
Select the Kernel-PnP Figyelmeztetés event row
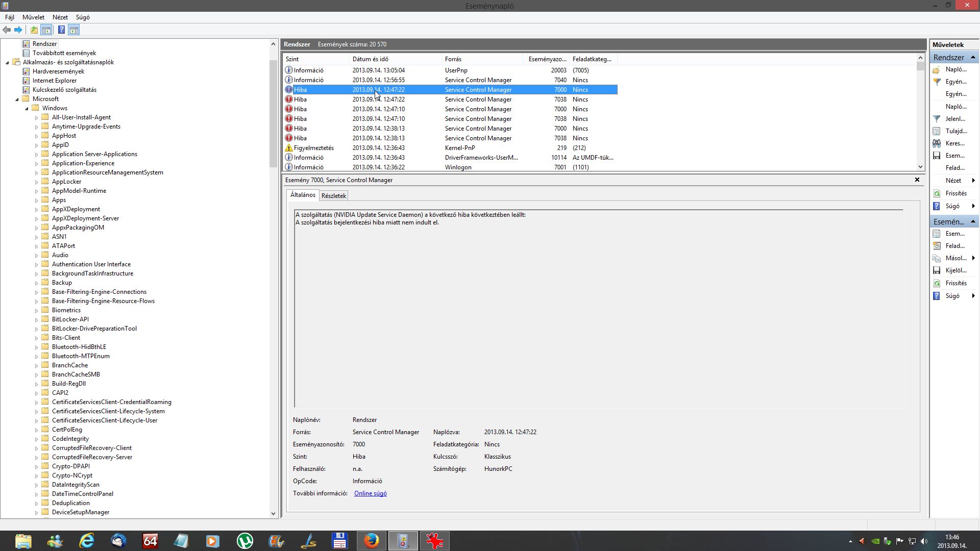pyautogui.click(x=450, y=148)
